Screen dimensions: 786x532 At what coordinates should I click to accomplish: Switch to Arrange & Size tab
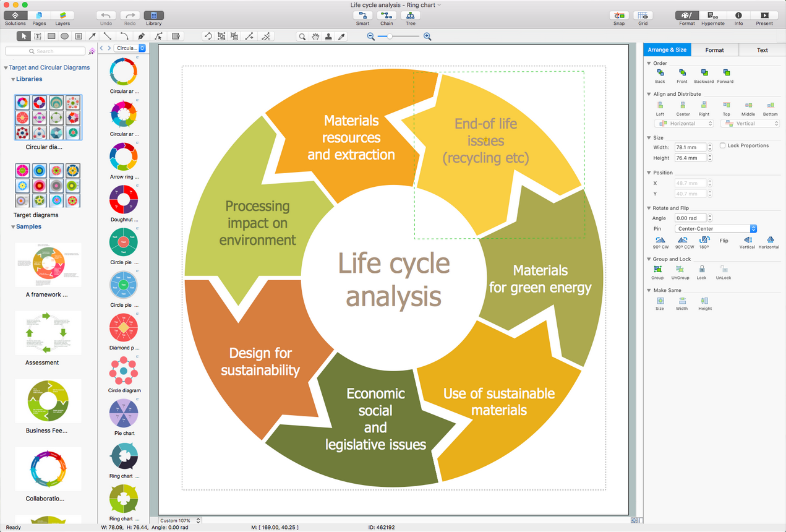click(667, 50)
